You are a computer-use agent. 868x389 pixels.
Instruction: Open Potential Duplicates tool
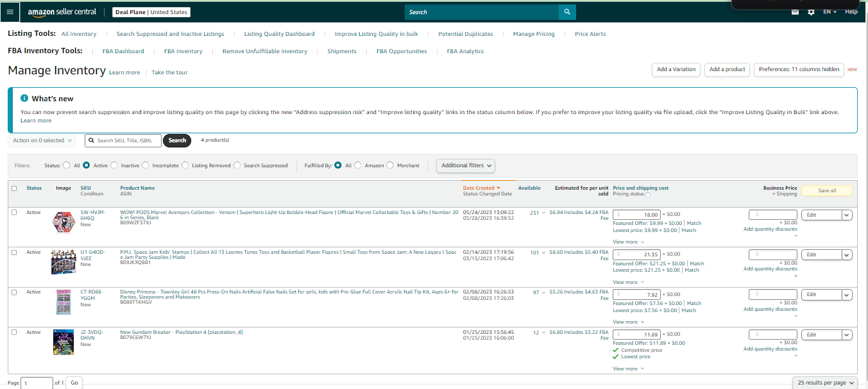tap(466, 34)
